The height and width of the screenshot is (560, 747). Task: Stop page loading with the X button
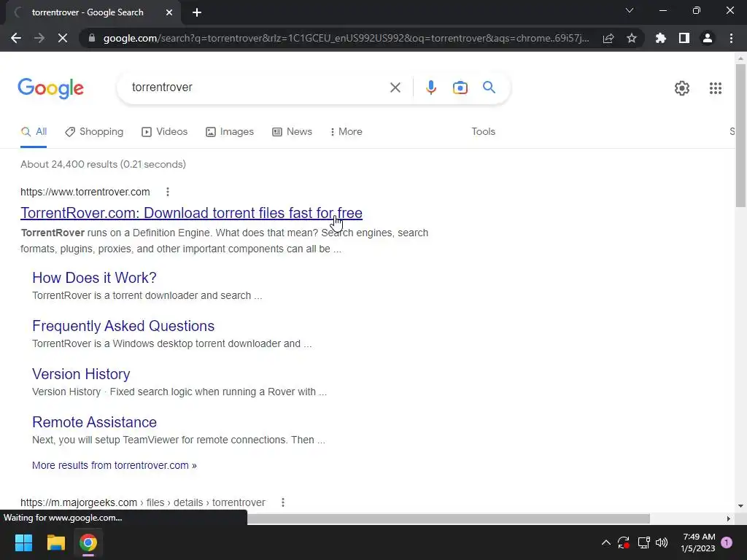coord(63,38)
